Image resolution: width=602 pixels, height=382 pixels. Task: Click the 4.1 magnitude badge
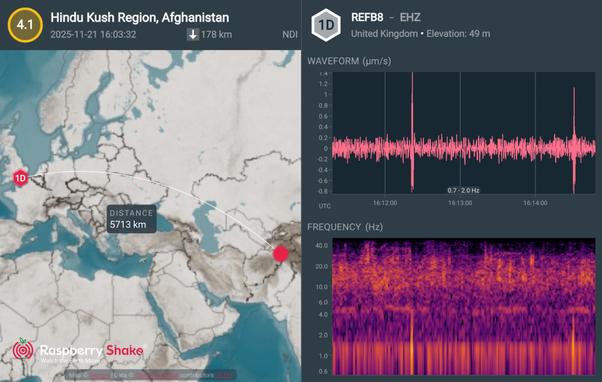tap(25, 25)
